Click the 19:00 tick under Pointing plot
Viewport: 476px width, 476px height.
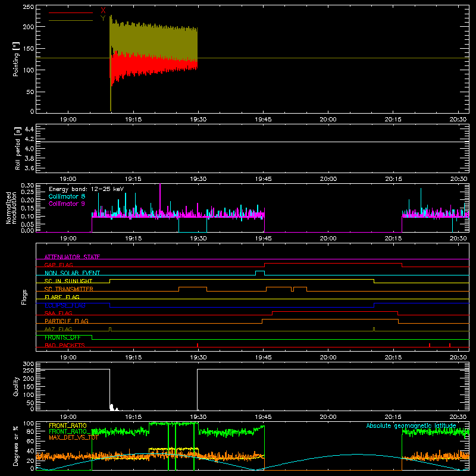pos(68,120)
